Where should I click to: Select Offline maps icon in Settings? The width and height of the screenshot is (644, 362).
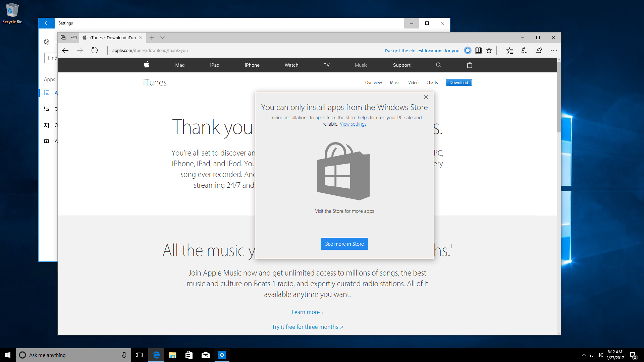47,125
